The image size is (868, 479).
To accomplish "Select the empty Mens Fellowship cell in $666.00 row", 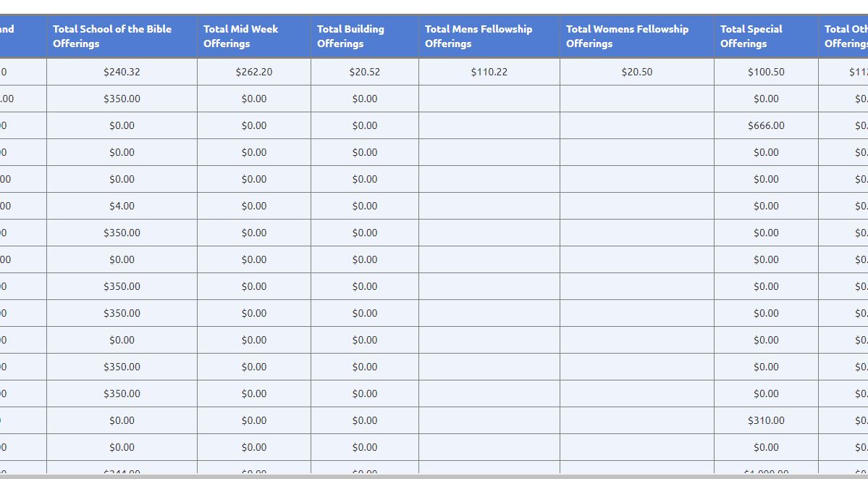I will coord(489,125).
